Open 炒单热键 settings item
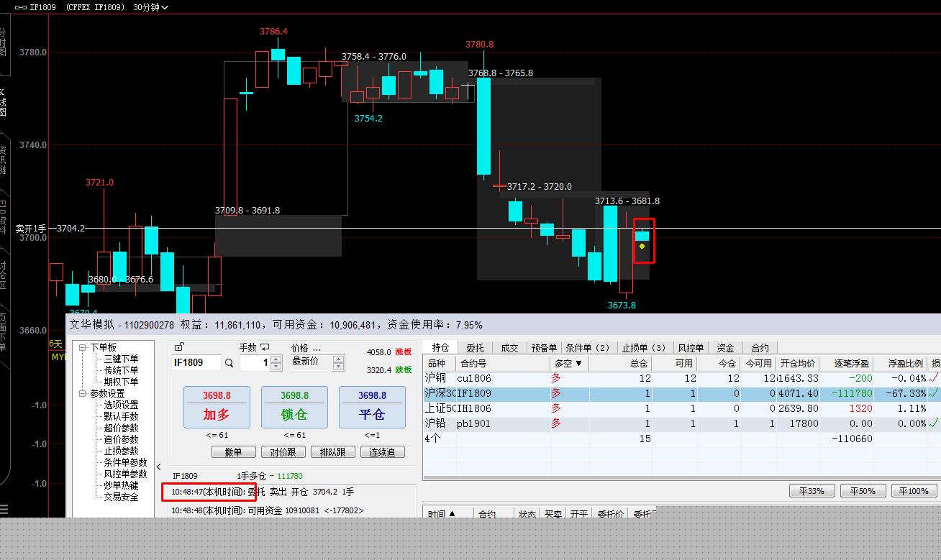 (x=121, y=485)
